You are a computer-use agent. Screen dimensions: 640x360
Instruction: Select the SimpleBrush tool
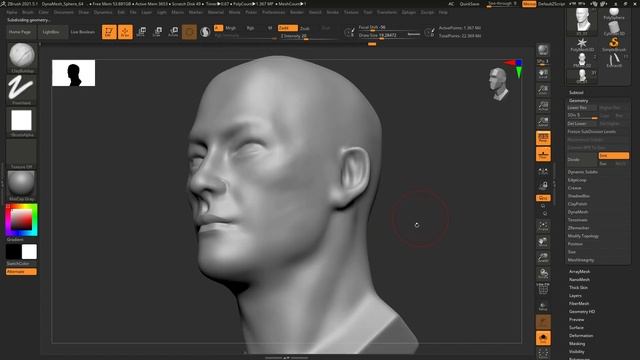[x=614, y=44]
